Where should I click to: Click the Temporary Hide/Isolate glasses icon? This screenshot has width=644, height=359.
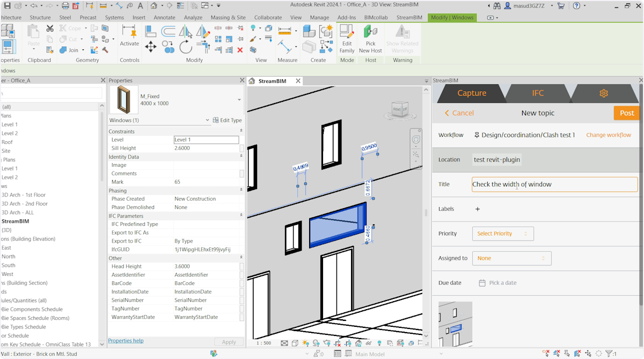coord(369,343)
